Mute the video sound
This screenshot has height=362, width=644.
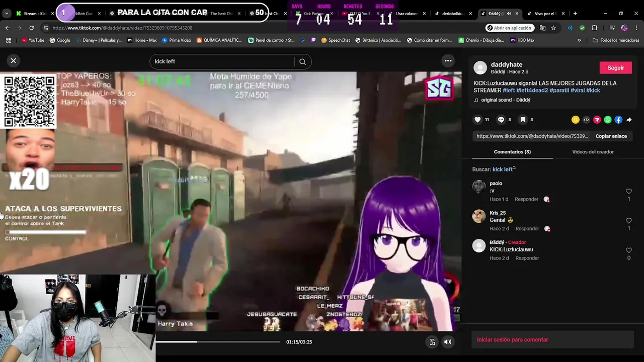click(x=447, y=342)
